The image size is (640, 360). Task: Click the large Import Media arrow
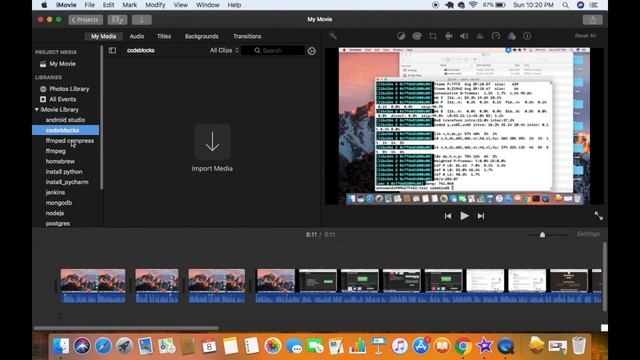pyautogui.click(x=212, y=142)
